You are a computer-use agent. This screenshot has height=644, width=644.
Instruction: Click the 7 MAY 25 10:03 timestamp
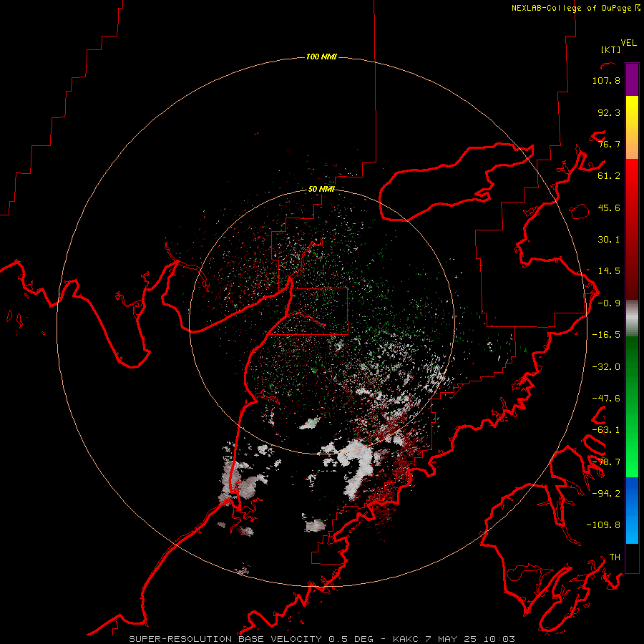[x=470, y=639]
